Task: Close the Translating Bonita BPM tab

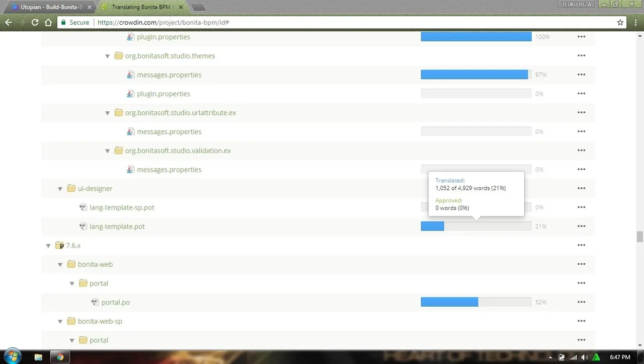Action: click(181, 7)
